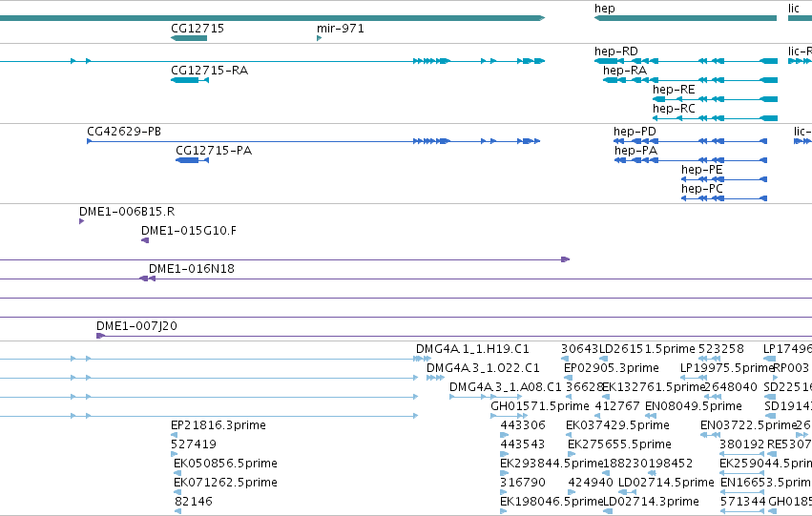Select the hep-RE transcript
The image size is (812, 516).
tap(716, 99)
